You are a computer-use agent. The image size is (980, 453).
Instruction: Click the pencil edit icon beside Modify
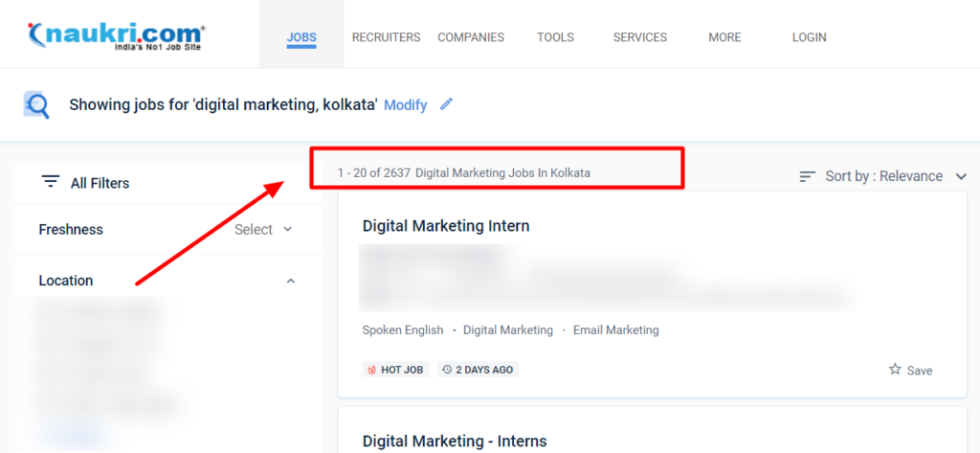click(x=446, y=103)
